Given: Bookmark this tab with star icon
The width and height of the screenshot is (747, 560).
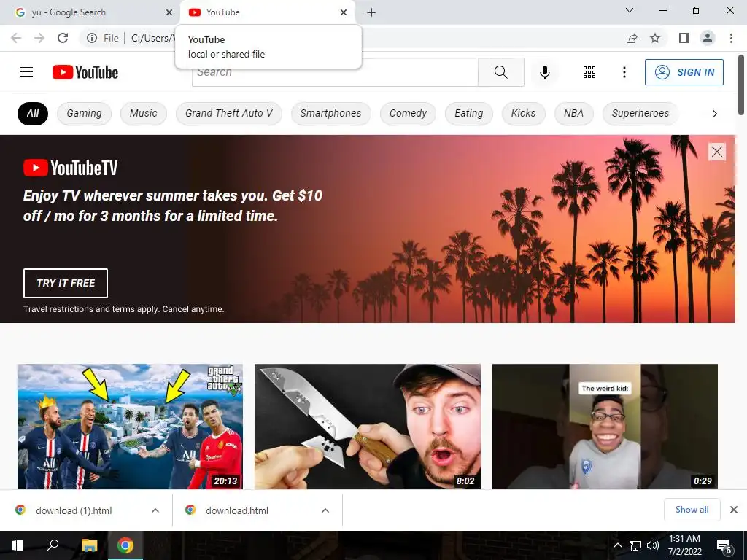Looking at the screenshot, I should coord(655,38).
